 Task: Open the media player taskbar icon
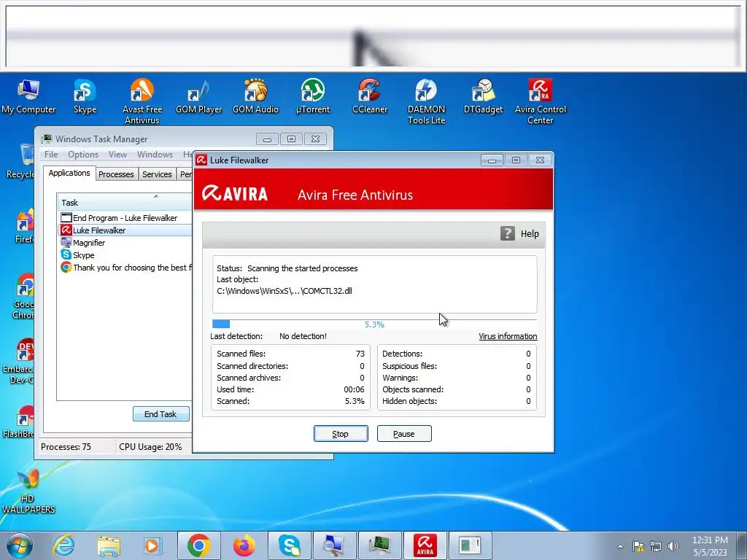(153, 545)
